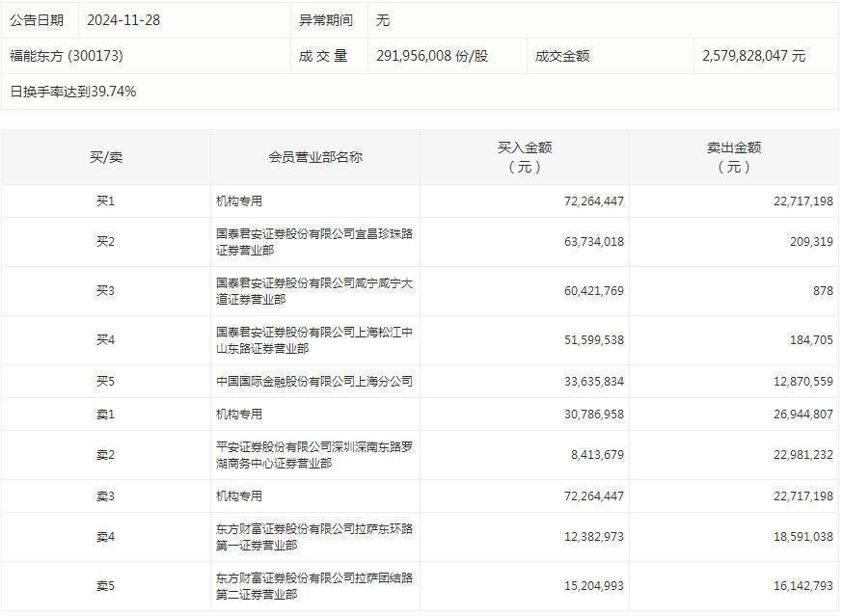Click the sell amount 209,319
The width and height of the screenshot is (842, 616).
click(811, 242)
